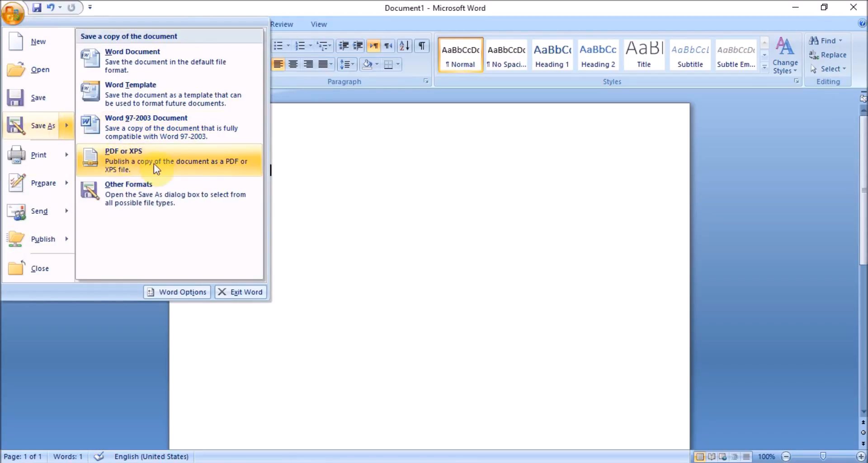The height and width of the screenshot is (463, 868).
Task: Open the Bullets dropdown arrow
Action: click(288, 46)
